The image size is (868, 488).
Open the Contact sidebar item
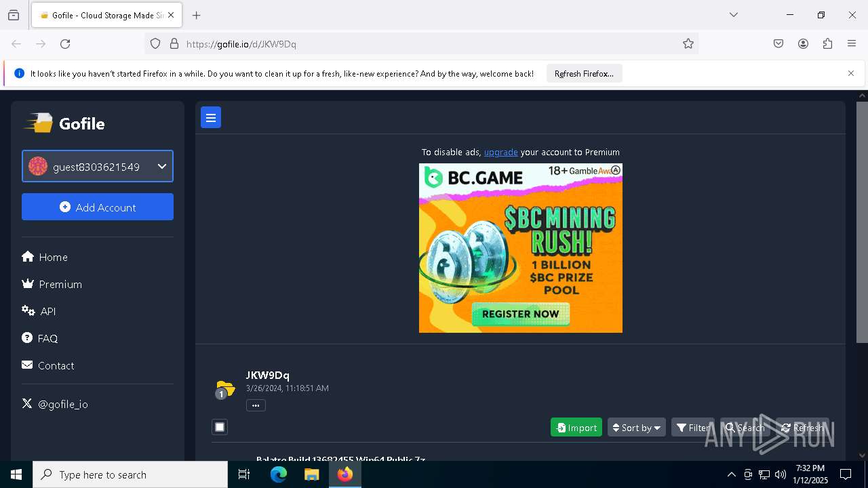pos(48,365)
